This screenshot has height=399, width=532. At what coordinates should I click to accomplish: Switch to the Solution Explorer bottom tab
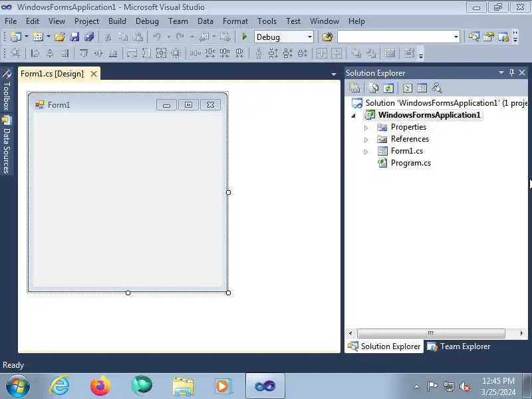384,346
